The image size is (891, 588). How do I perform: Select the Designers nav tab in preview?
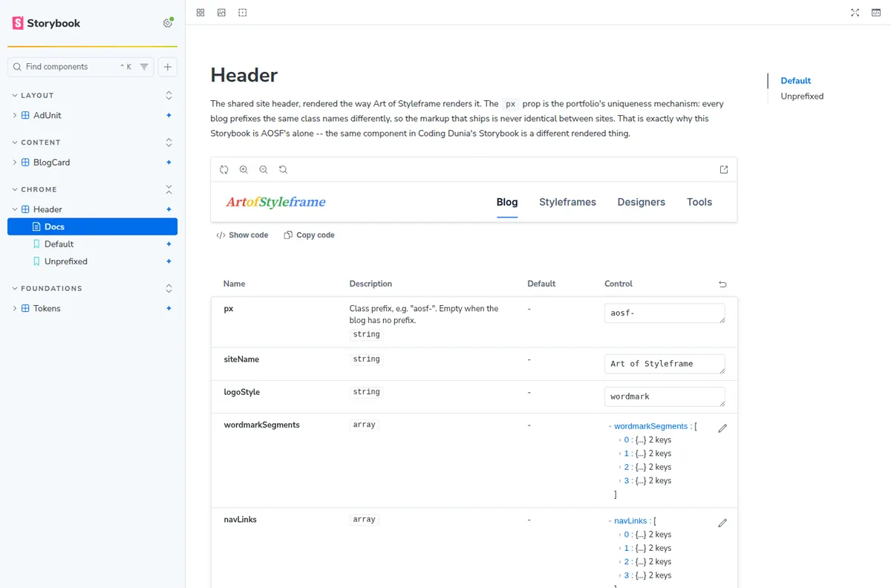tap(642, 202)
